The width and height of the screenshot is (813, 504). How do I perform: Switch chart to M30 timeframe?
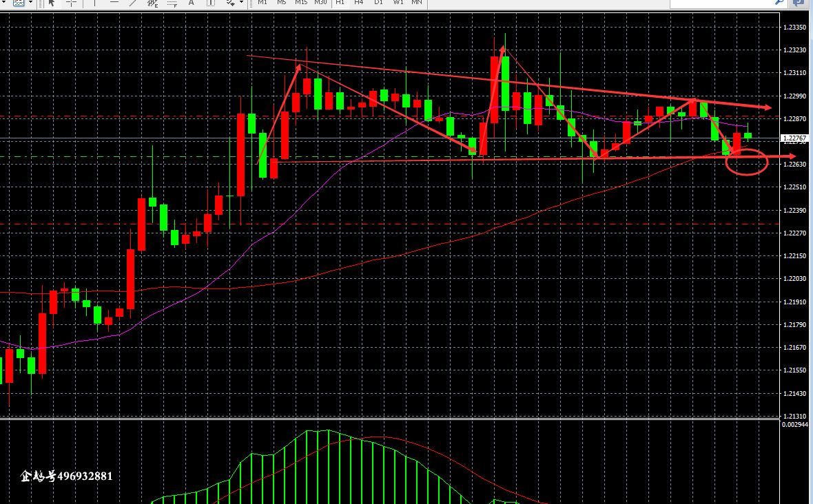click(x=321, y=3)
